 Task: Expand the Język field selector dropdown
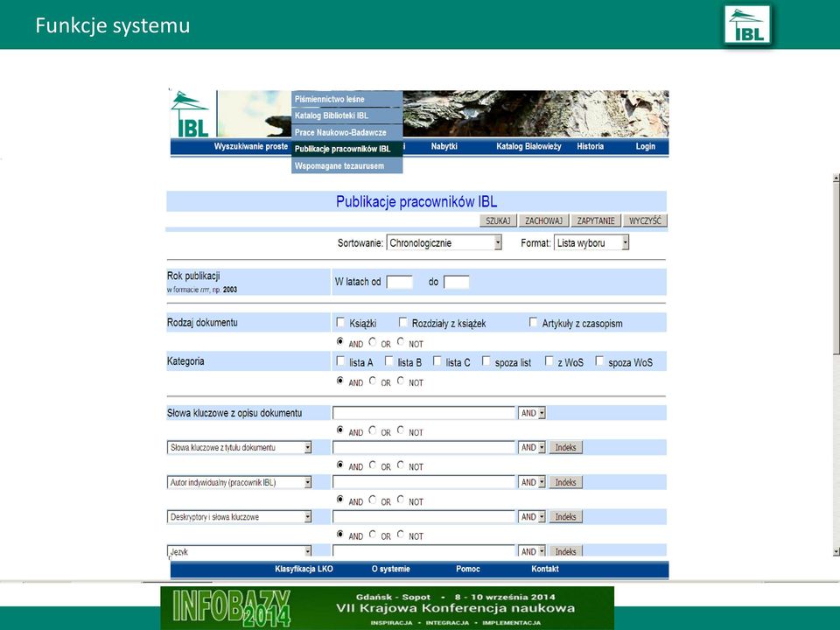(239, 551)
